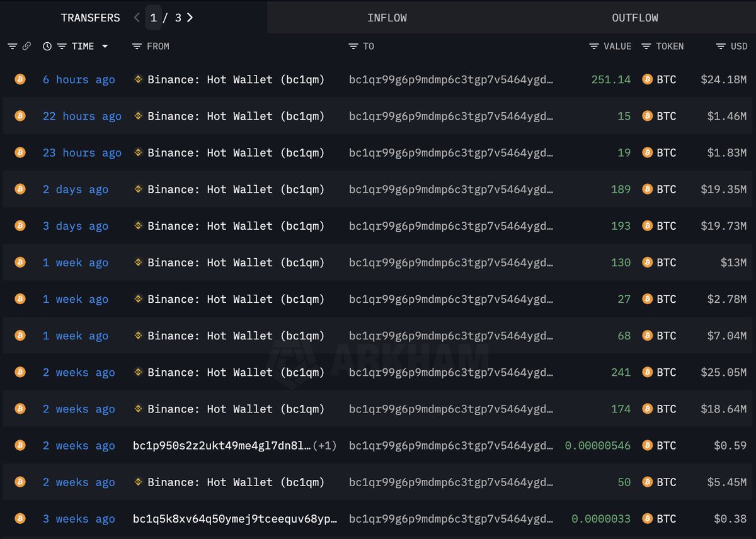Screen dimensions: 756x539
Task: Open Binance Hot Wallet in 251.14 BTC row
Action: 236,80
